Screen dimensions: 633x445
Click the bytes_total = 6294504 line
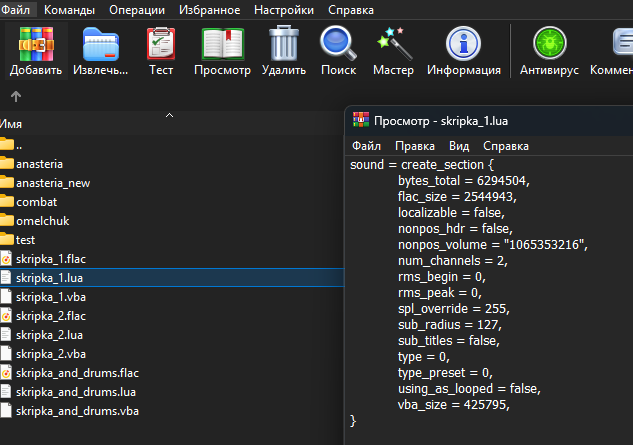(463, 181)
